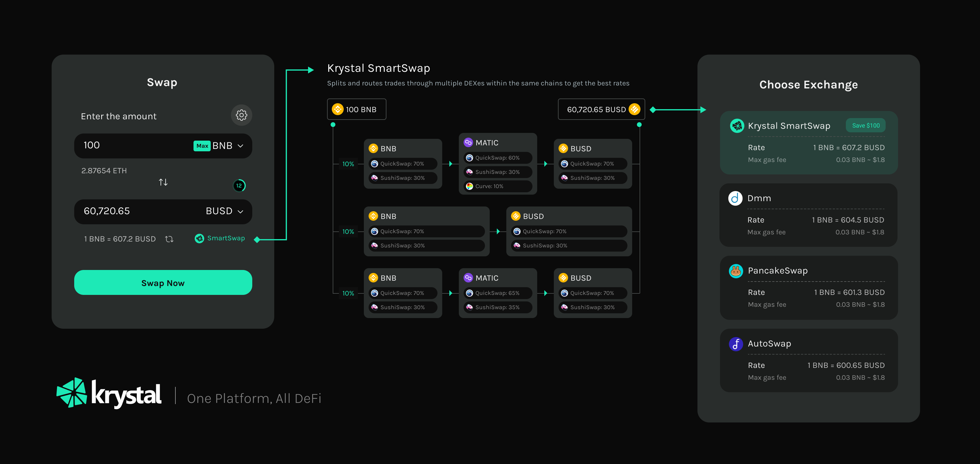This screenshot has height=464, width=980.
Task: Click the Krystal SmartSwap logo in exchange list
Action: pyautogui.click(x=737, y=125)
